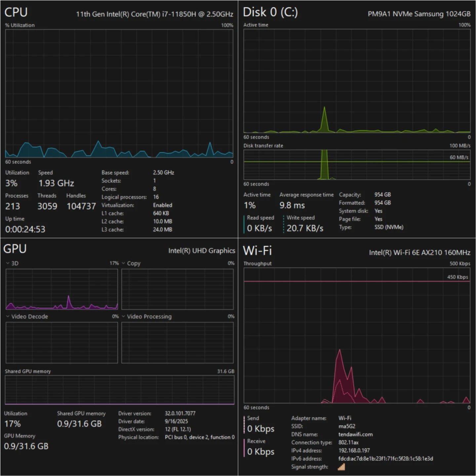Open the Copy engine dropdown

click(131, 263)
